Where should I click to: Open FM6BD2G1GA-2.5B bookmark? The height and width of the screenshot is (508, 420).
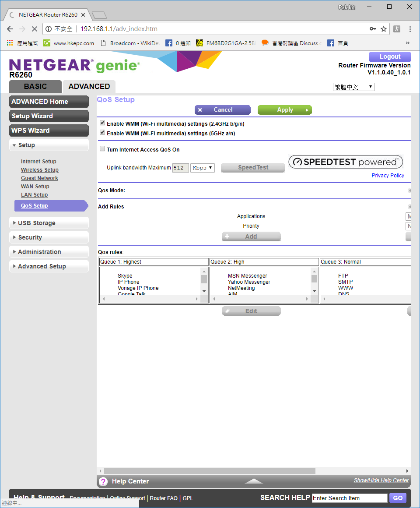click(226, 43)
